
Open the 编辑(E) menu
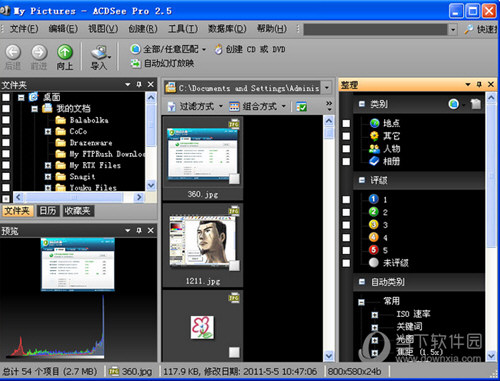pos(63,29)
